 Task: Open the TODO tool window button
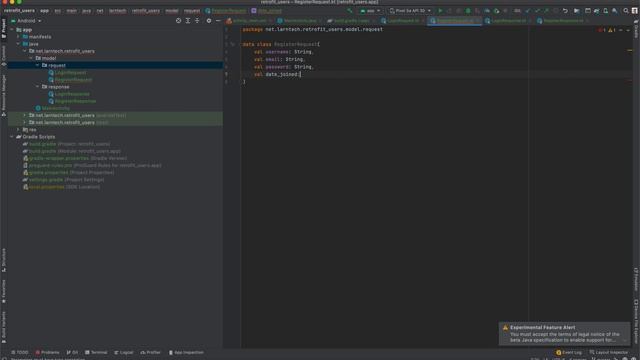pyautogui.click(x=20, y=352)
